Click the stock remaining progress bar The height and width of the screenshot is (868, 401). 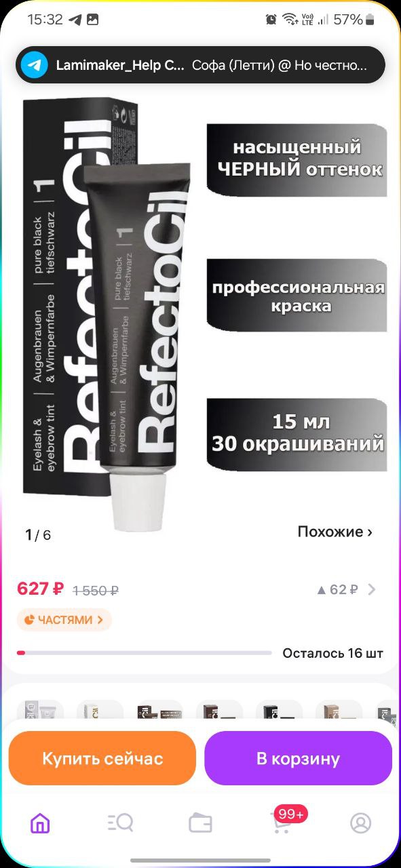(x=145, y=653)
